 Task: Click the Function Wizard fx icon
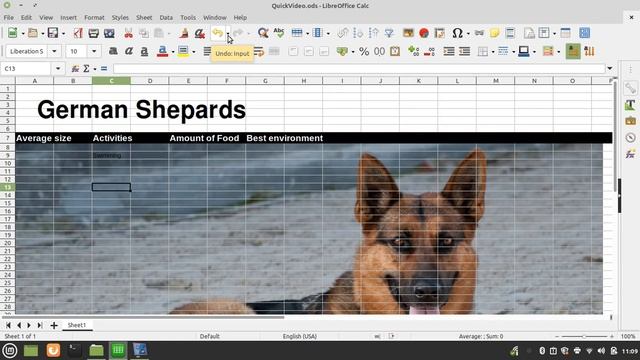[75, 69]
